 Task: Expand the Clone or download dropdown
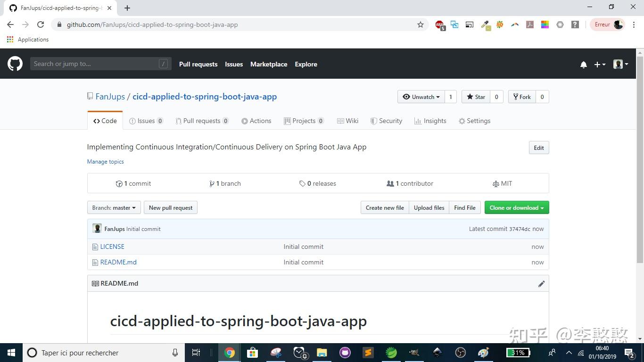tap(516, 207)
